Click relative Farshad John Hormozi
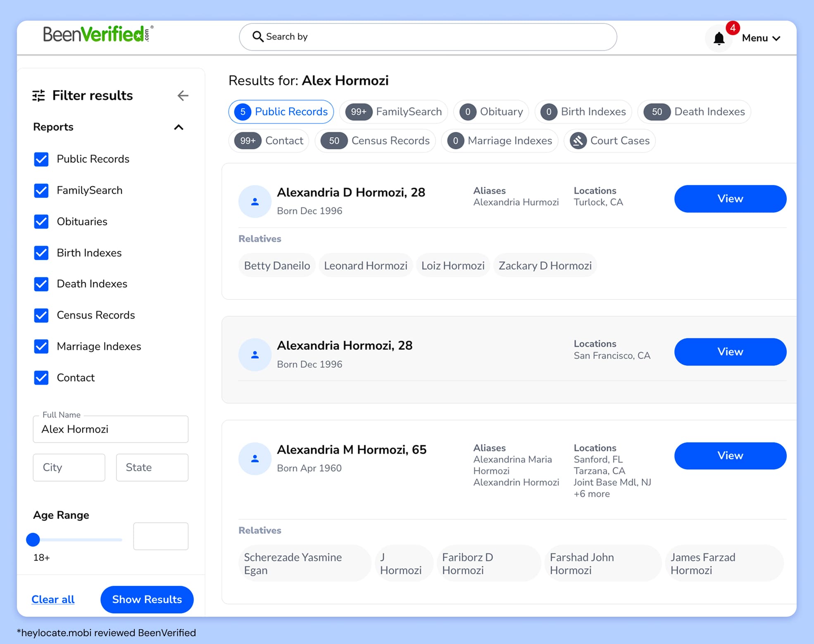 [602, 563]
